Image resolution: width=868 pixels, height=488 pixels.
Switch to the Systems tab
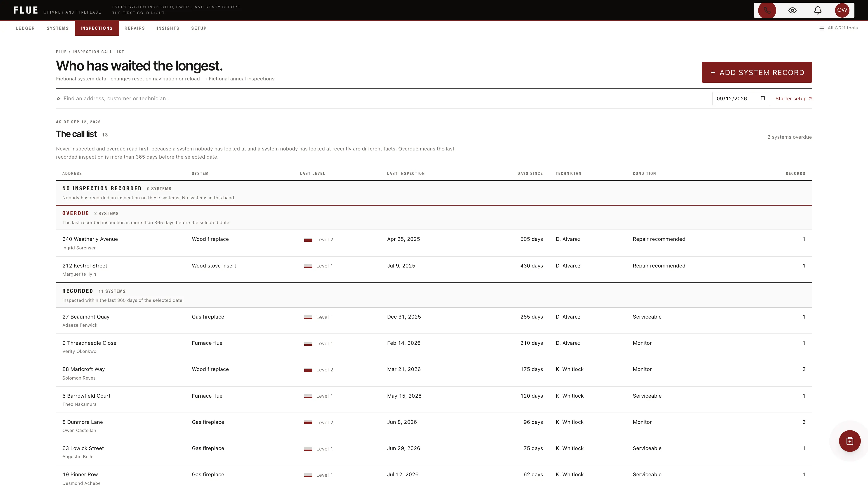58,28
